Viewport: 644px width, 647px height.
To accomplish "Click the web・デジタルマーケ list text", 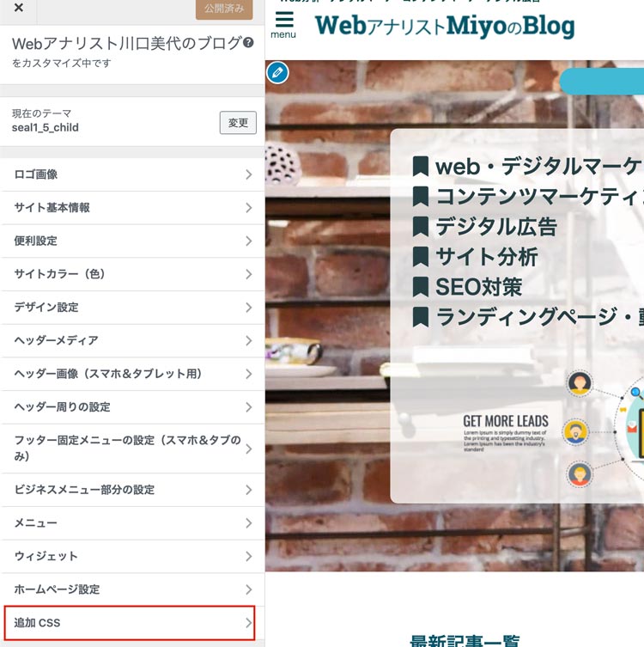I will click(x=539, y=167).
